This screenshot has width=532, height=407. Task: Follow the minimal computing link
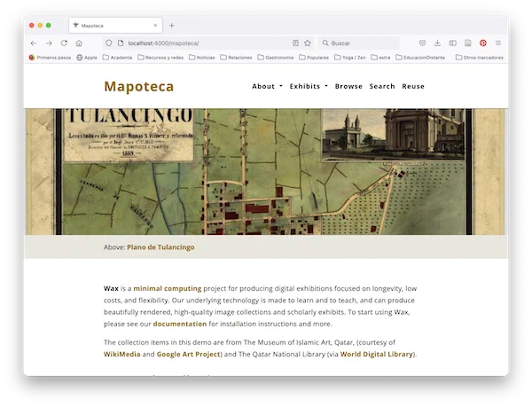tap(168, 289)
